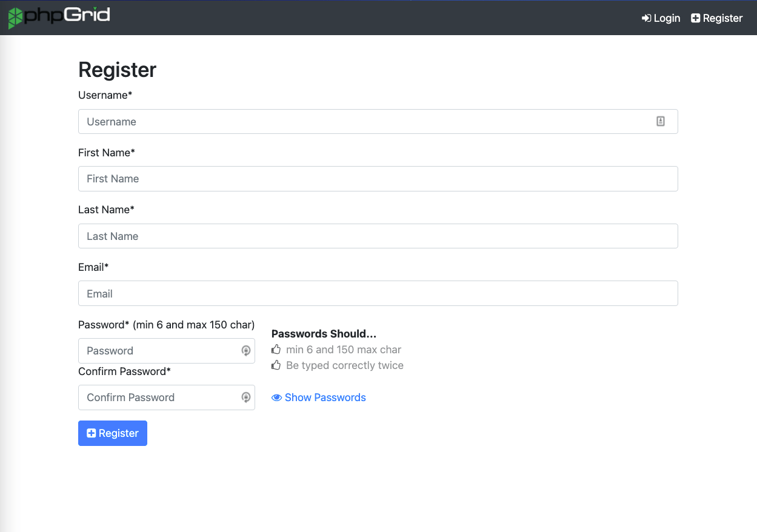Click 'min 6 and 150 max char' rule text
757x532 pixels.
point(344,350)
